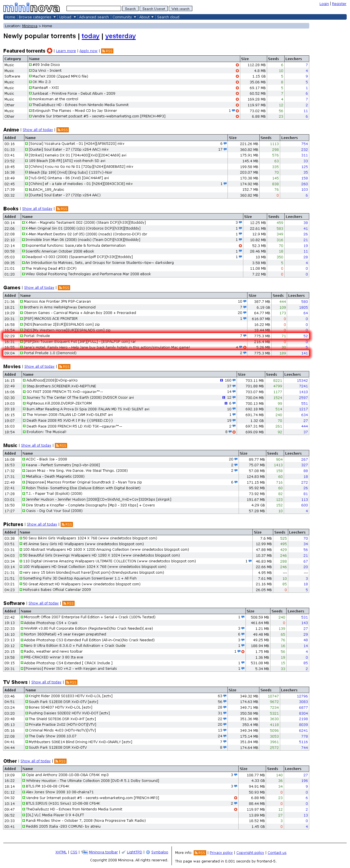Viewport: 350px width, 868px height.
Task: Open comments bubble for Step.Brothers.SCREENER.XviD-NEPTUNE
Action: [234, 386]
